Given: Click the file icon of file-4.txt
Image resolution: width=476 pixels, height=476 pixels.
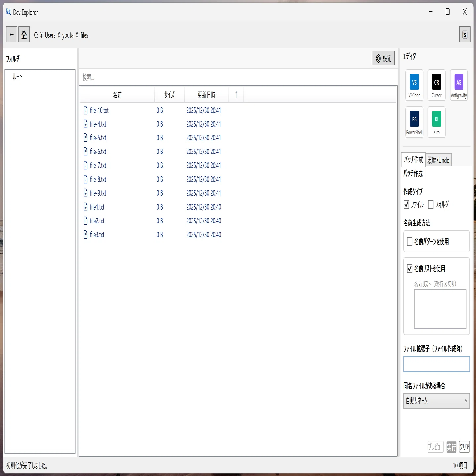Looking at the screenshot, I should pos(85,124).
